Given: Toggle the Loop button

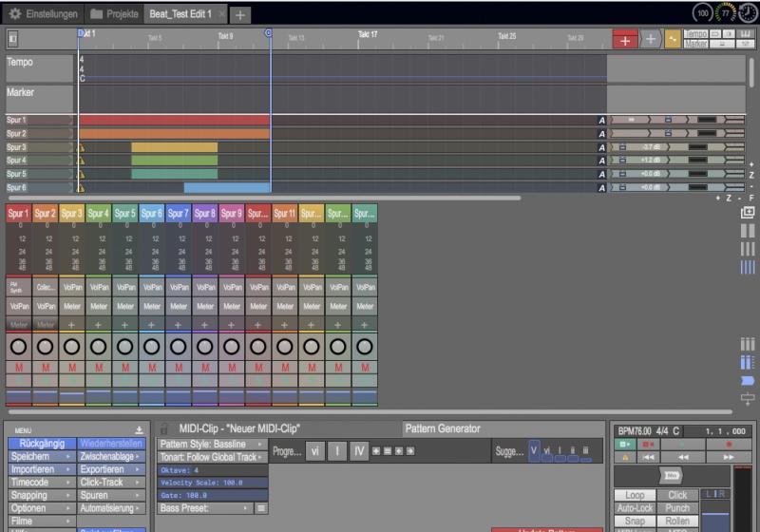Looking at the screenshot, I should 635,495.
